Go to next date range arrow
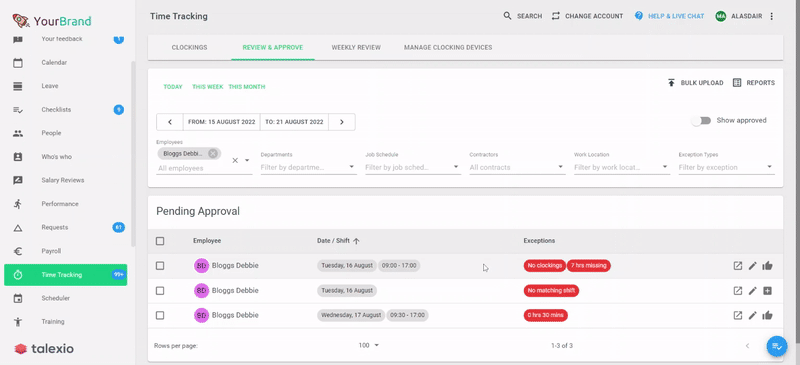This screenshot has height=365, width=800. pyautogui.click(x=342, y=122)
